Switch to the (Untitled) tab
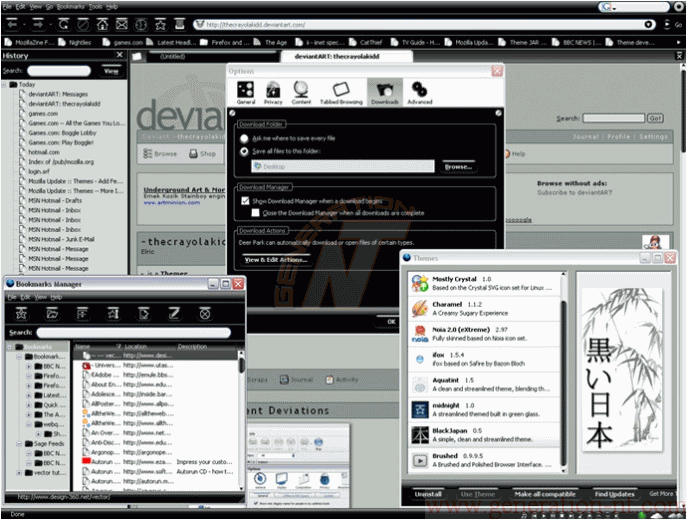This screenshot has height=520, width=687. [212, 57]
